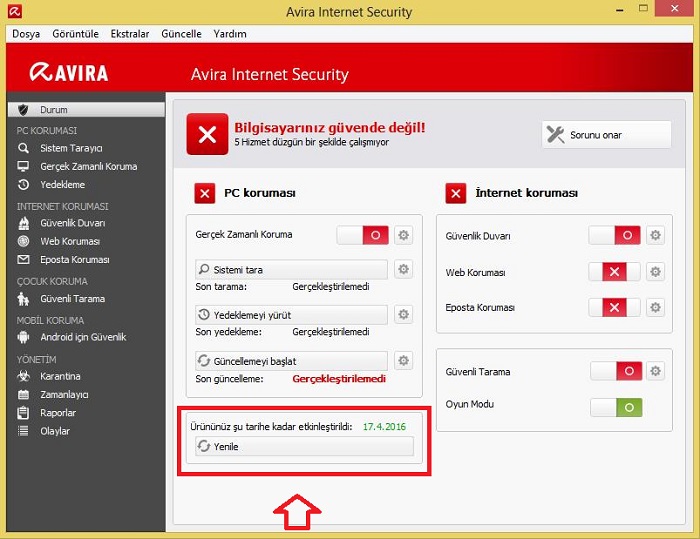The height and width of the screenshot is (539, 700).
Task: Open the Dosya menu
Action: [x=26, y=34]
